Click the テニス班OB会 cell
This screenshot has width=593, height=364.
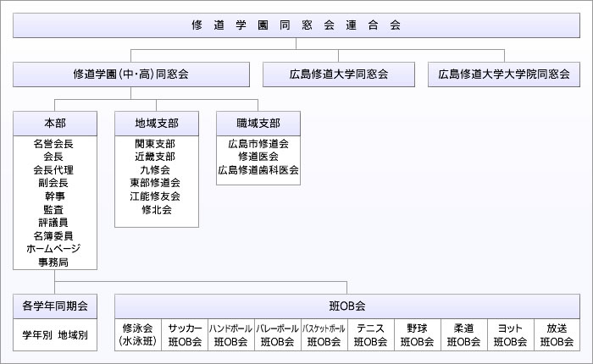(x=371, y=335)
